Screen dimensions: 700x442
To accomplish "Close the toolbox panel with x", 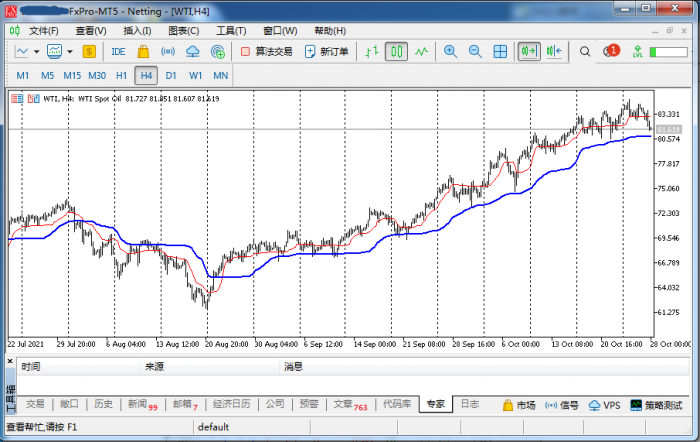I will [x=12, y=361].
